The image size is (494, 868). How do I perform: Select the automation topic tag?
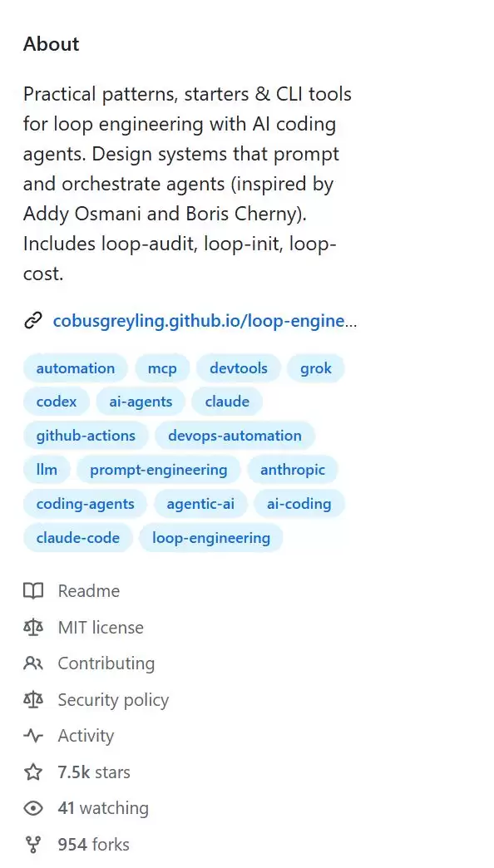76,368
